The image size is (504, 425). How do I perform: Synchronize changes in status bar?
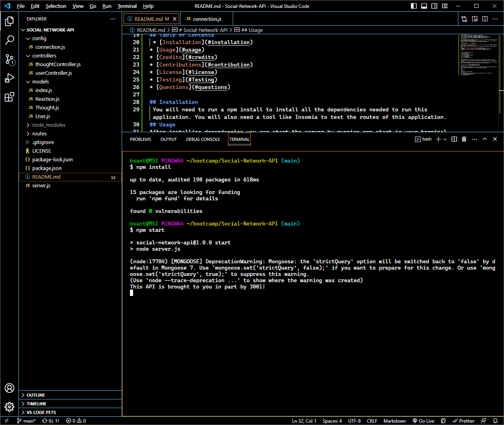(x=51, y=421)
